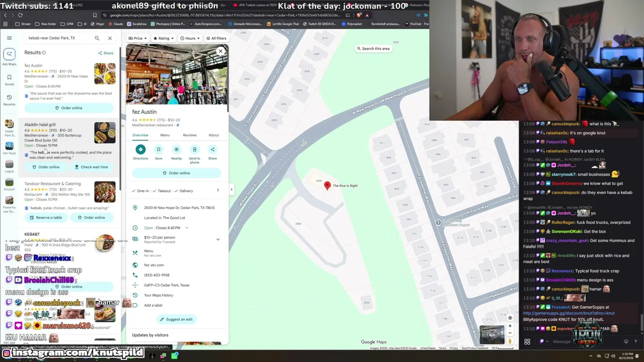Clear the kebab search query
The height and width of the screenshot is (362, 644).
tap(110, 38)
